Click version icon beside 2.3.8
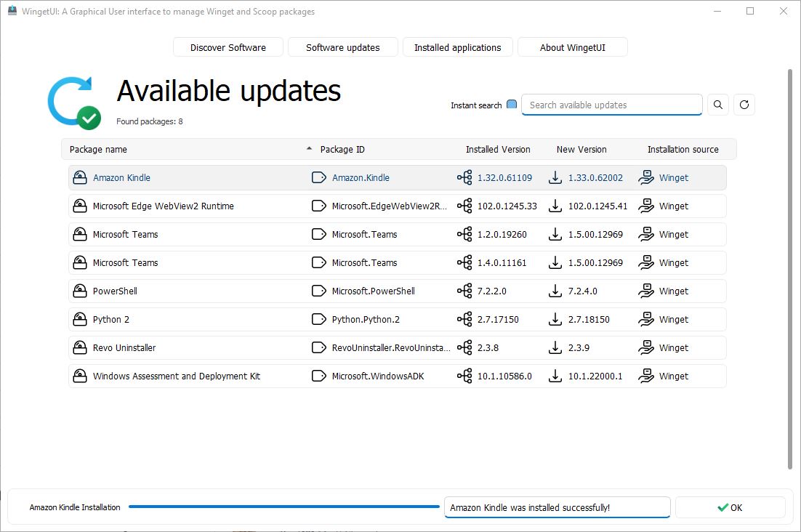The image size is (801, 532). pyautogui.click(x=464, y=347)
